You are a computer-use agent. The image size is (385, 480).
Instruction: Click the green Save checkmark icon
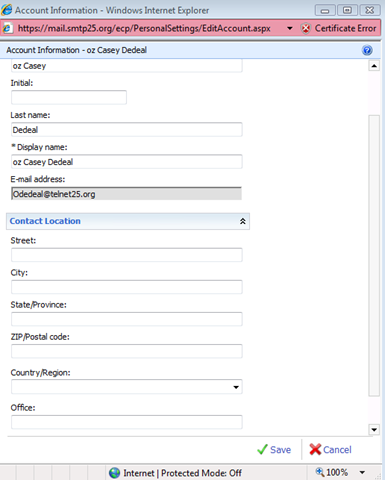262,450
